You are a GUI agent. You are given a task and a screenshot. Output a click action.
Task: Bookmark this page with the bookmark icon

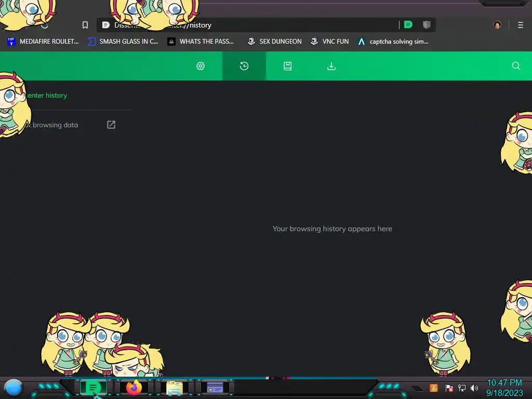pos(85,25)
